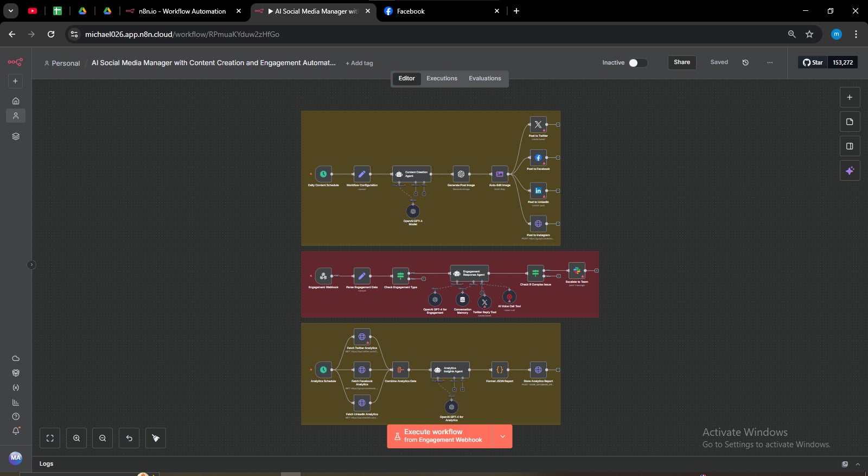The height and width of the screenshot is (476, 868).
Task: Select the Post to Twitter node
Action: click(538, 125)
